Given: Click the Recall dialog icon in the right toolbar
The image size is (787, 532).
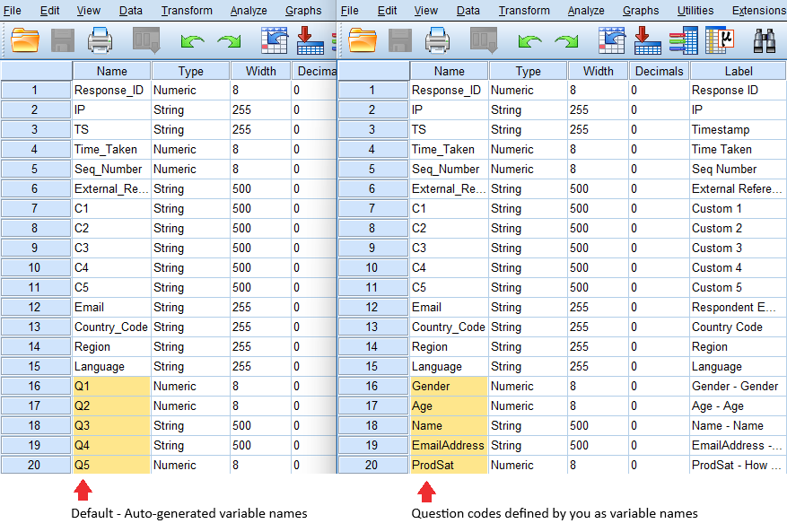Looking at the screenshot, I should coord(483,40).
